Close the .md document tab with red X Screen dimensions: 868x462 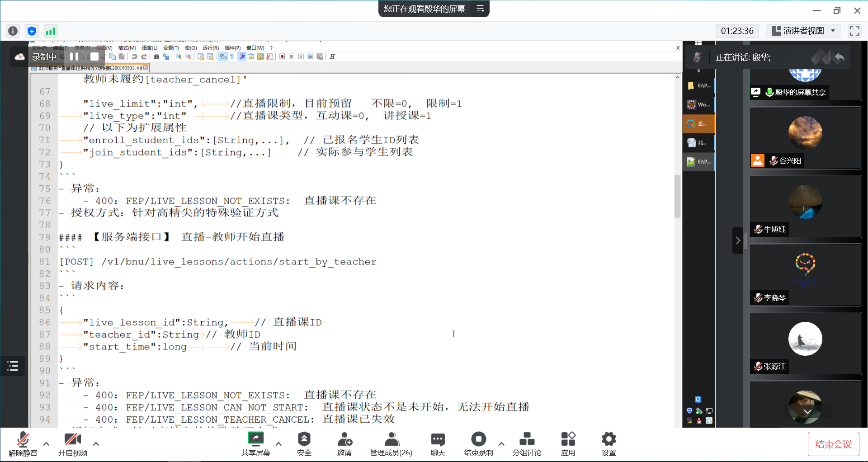(146, 67)
